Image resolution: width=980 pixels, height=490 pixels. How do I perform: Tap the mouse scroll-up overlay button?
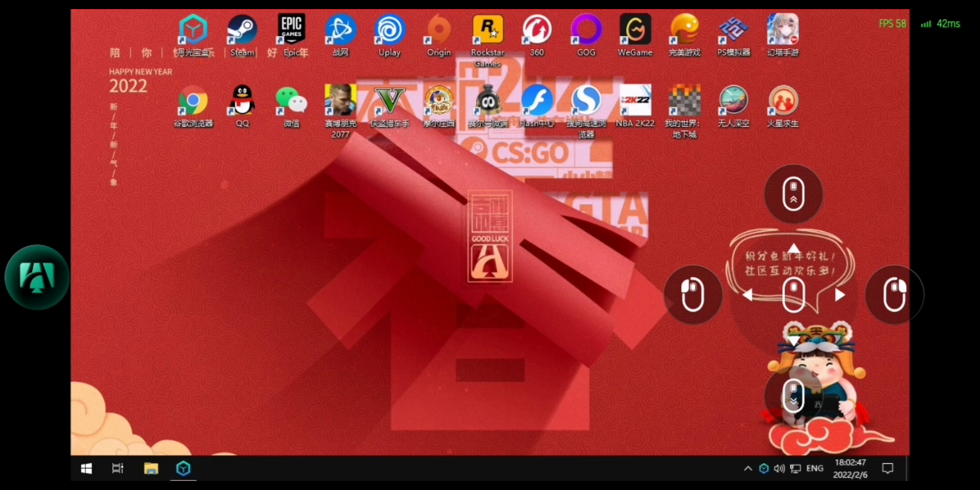pos(794,194)
